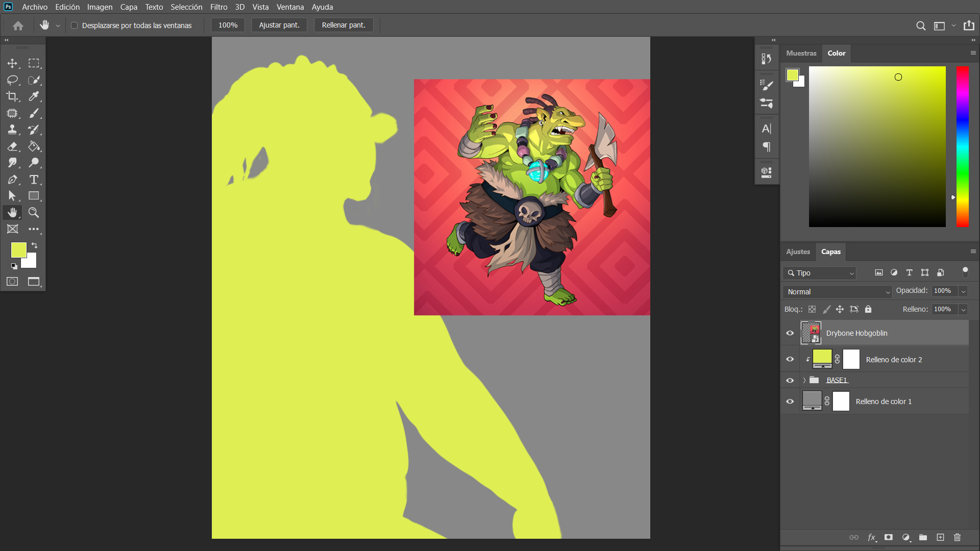Open the Hand tool preset picker arrow

(x=58, y=26)
